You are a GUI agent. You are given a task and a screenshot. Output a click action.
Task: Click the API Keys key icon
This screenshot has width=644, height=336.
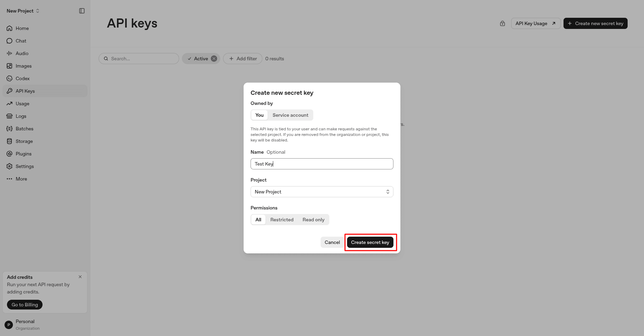click(9, 91)
